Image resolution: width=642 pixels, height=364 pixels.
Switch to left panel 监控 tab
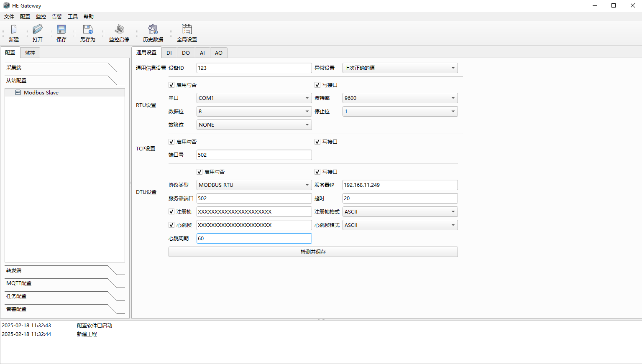tap(30, 53)
